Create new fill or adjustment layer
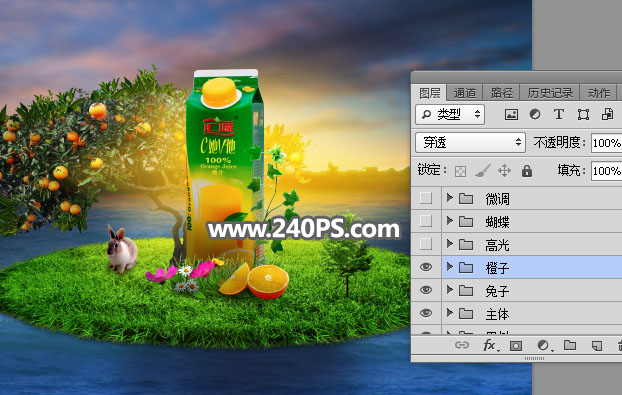Image resolution: width=622 pixels, height=395 pixels. pyautogui.click(x=543, y=345)
